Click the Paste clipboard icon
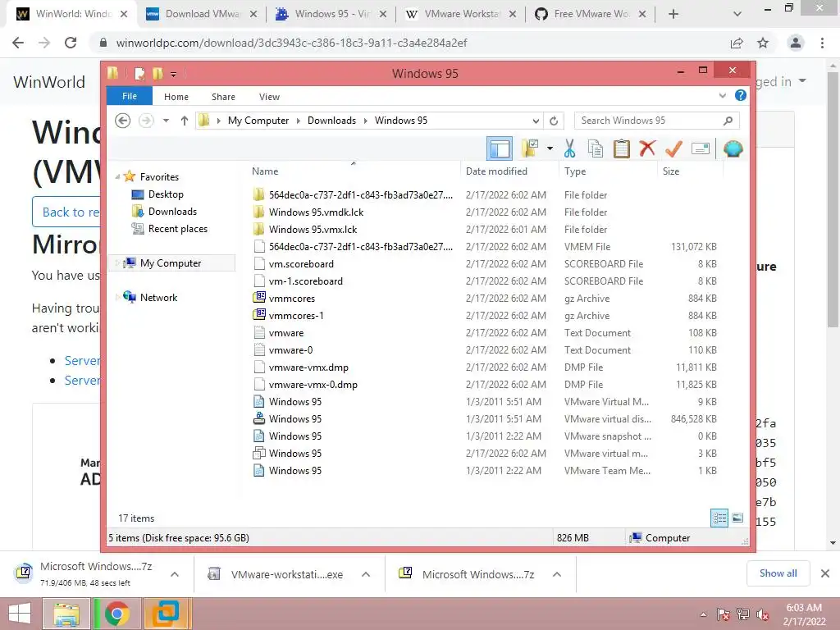The height and width of the screenshot is (630, 840). coord(622,148)
